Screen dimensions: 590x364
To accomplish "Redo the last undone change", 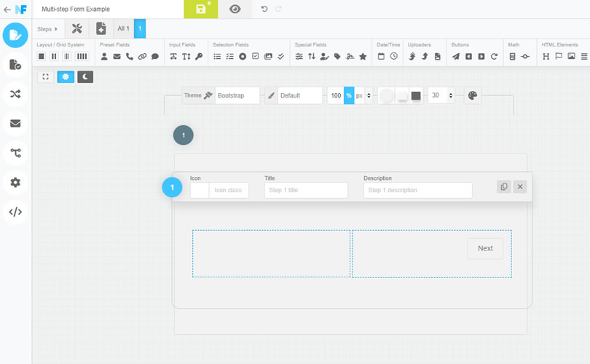I will point(278,9).
